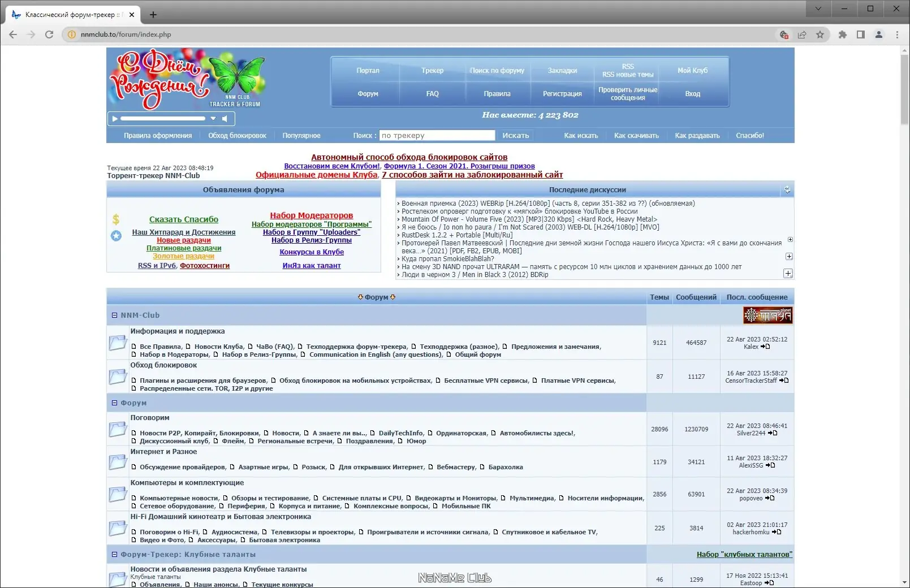Jump to Silver2244's latest post arrow

pyautogui.click(x=773, y=434)
